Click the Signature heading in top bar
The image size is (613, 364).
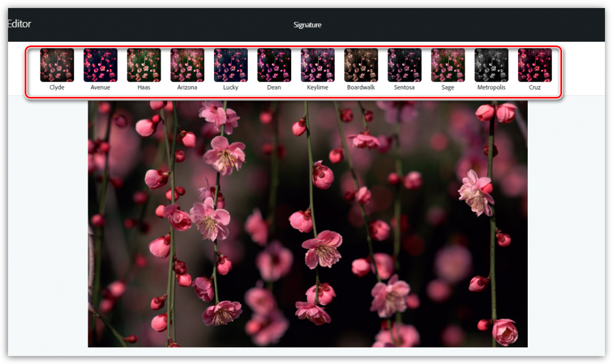tap(307, 25)
